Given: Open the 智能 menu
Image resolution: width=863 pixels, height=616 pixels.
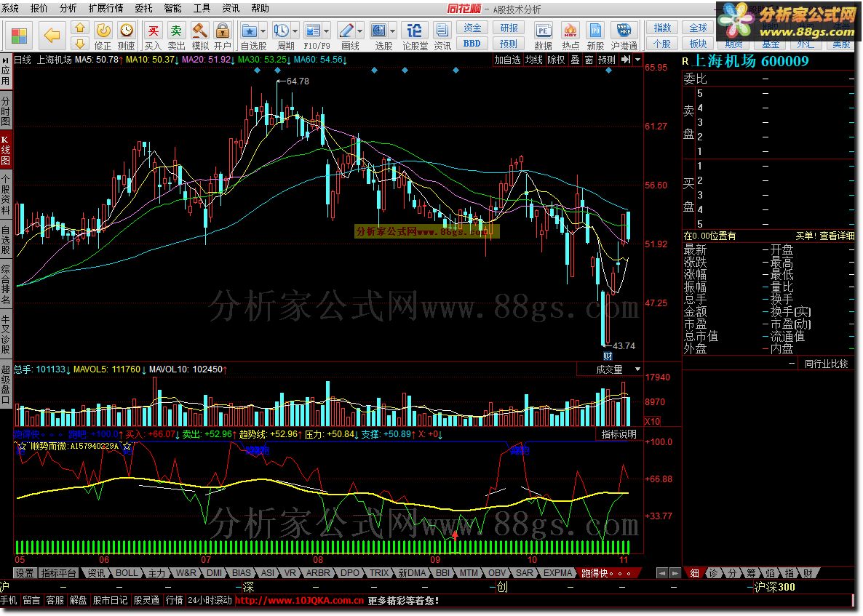Looking at the screenshot, I should pyautogui.click(x=173, y=8).
